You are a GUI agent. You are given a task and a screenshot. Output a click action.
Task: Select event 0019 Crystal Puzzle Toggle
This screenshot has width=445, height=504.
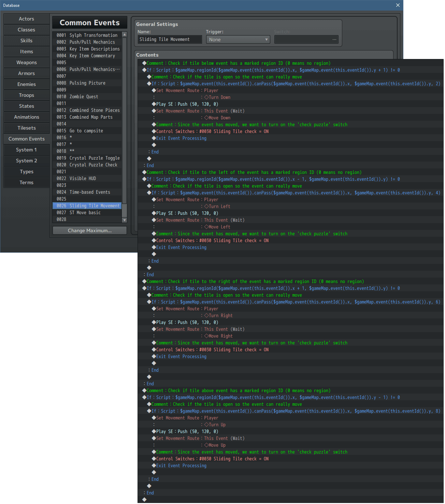tap(87, 158)
